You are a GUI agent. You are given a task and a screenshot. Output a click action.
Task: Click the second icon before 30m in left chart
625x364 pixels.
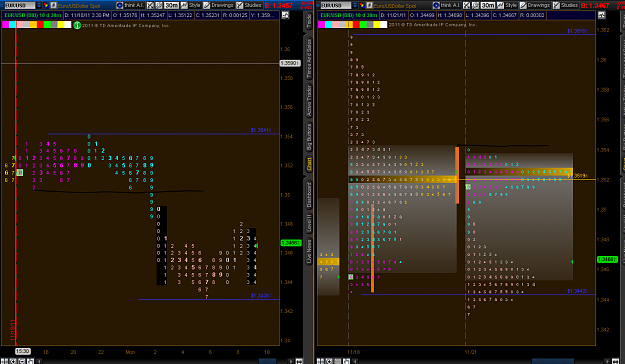click(159, 5)
